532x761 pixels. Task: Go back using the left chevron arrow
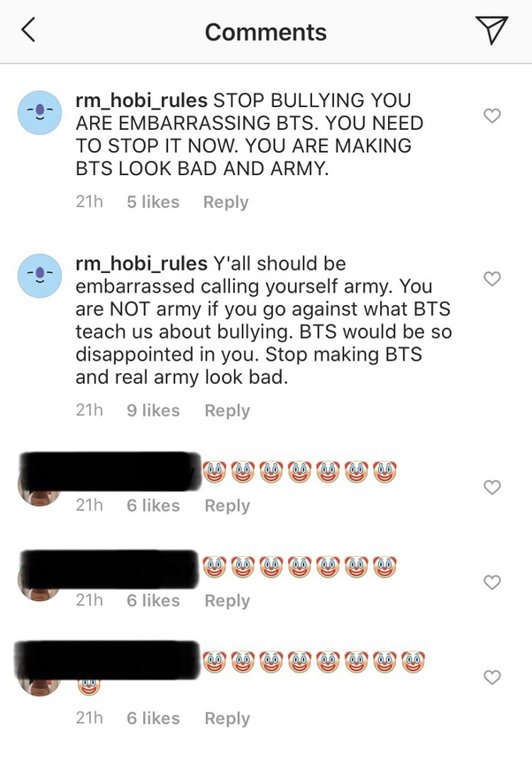pos(28,29)
